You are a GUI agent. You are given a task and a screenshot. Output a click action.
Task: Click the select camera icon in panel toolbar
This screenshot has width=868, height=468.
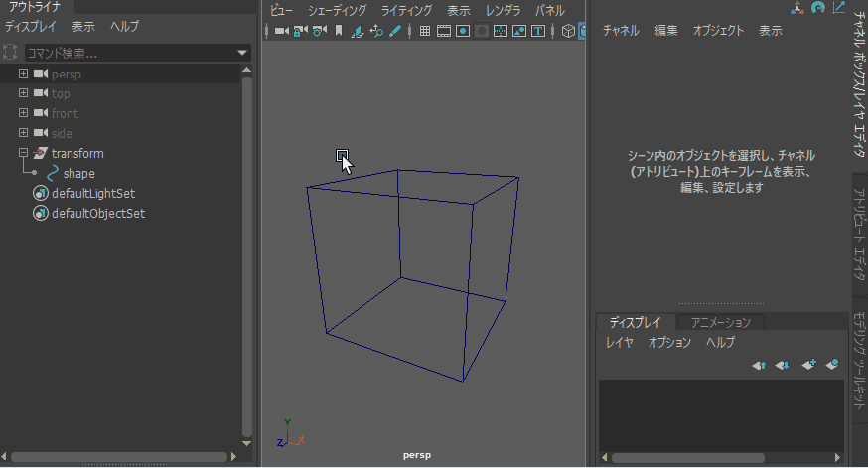pyautogui.click(x=281, y=31)
